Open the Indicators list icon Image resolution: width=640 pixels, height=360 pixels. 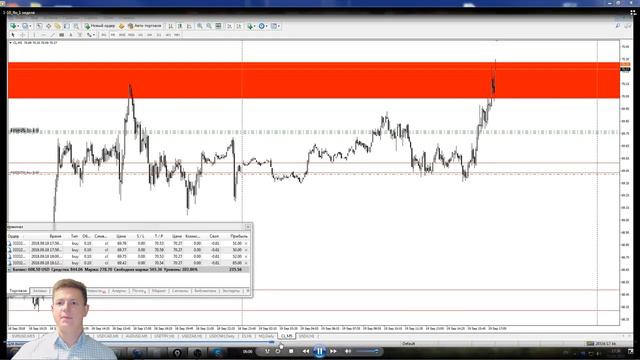[x=250, y=26]
